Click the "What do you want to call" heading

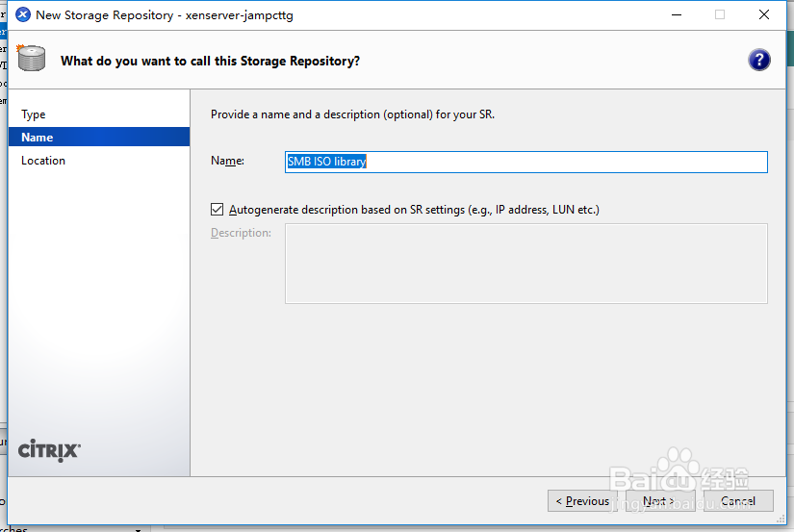point(210,61)
